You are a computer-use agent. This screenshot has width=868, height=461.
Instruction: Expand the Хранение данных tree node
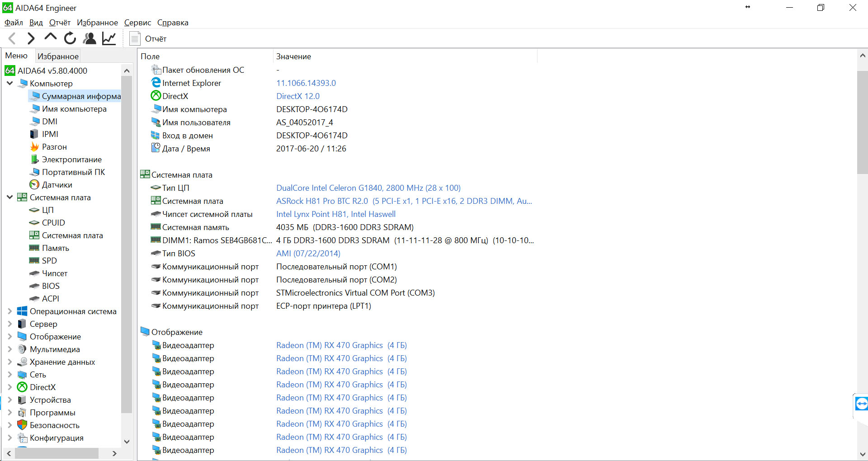(x=9, y=362)
